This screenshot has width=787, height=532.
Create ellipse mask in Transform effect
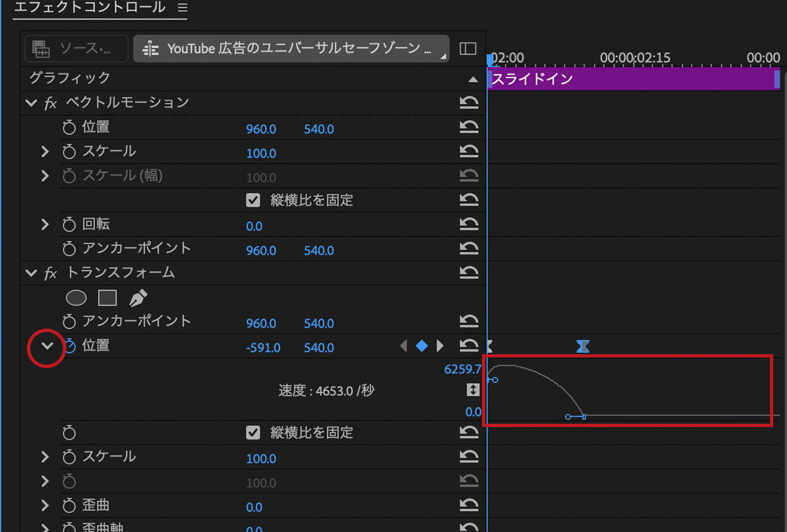[77, 298]
